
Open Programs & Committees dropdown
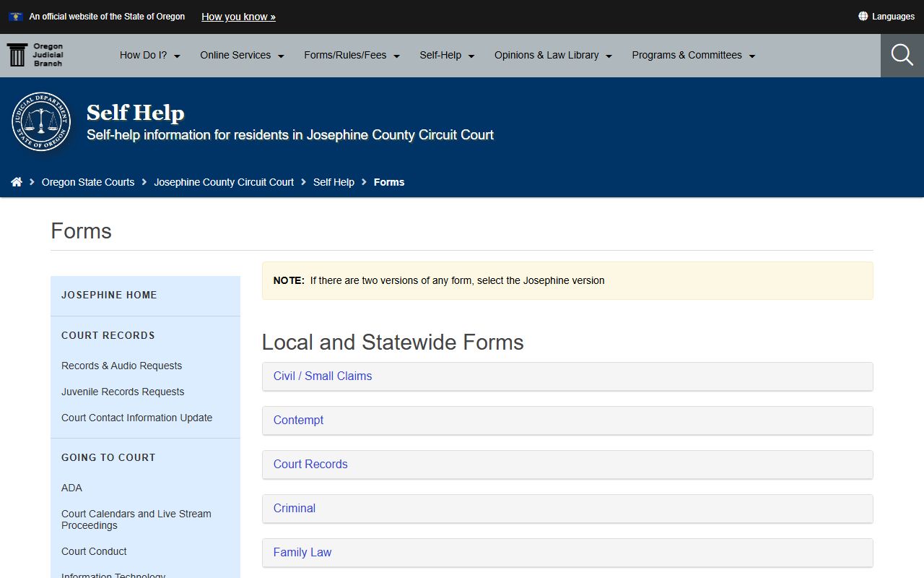(694, 56)
